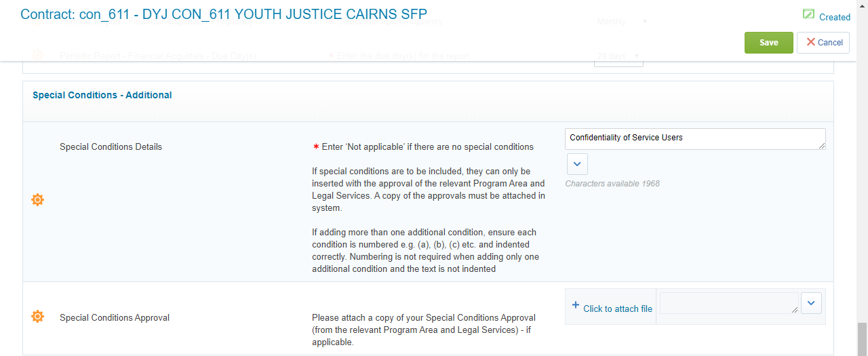
Task: Click the green Created status icon
Action: click(x=808, y=14)
